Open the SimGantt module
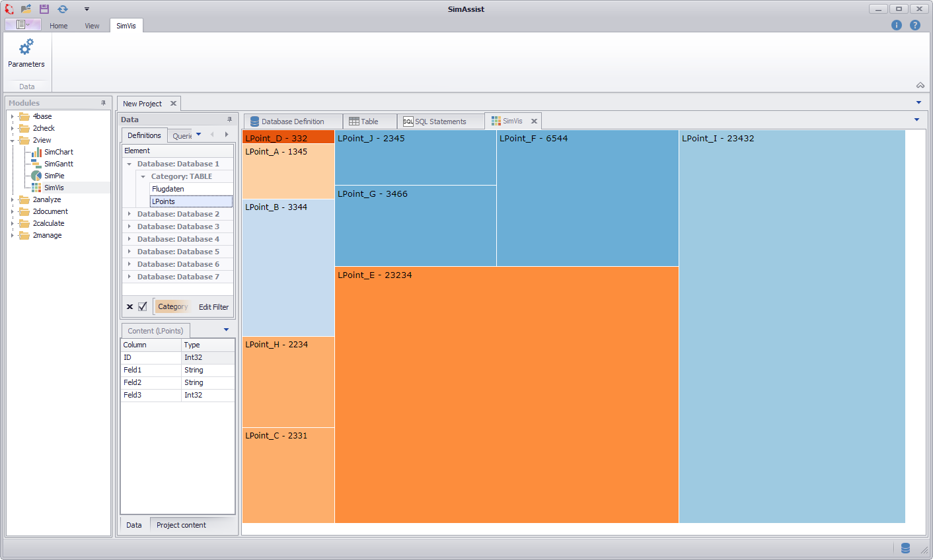This screenshot has width=933, height=560. pyautogui.click(x=36, y=163)
